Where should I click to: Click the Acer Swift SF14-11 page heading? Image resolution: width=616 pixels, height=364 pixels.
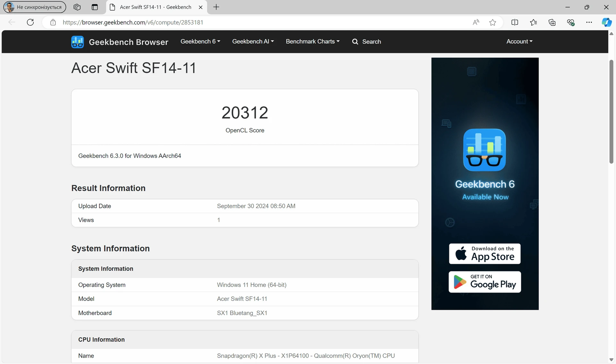pos(133,68)
